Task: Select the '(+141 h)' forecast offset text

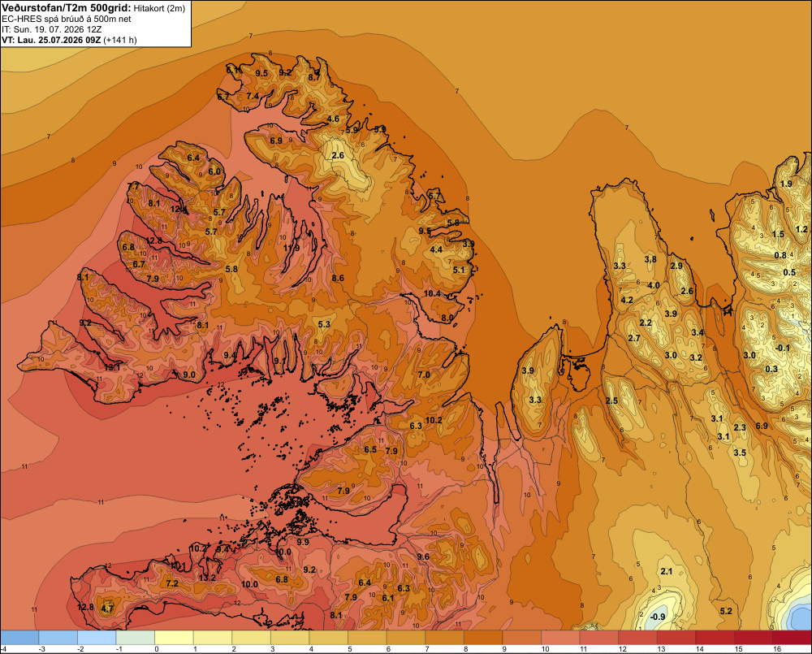Action: pyautogui.click(x=120, y=40)
